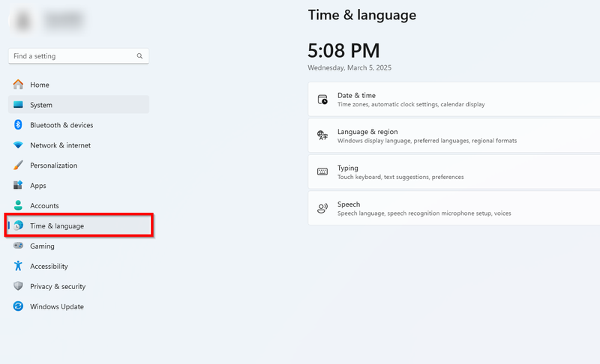Click the blurred profile avatar
This screenshot has width=600, height=364.
23,21
